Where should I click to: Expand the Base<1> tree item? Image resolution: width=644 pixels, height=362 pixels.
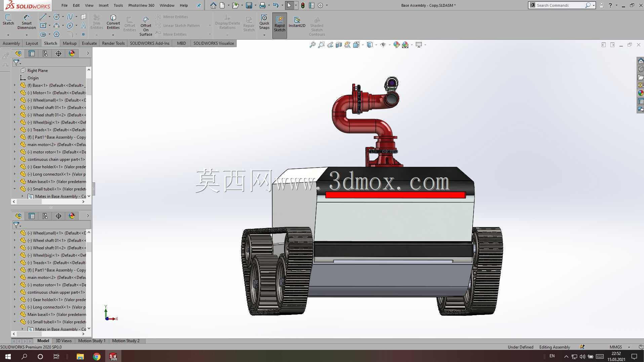[14, 85]
